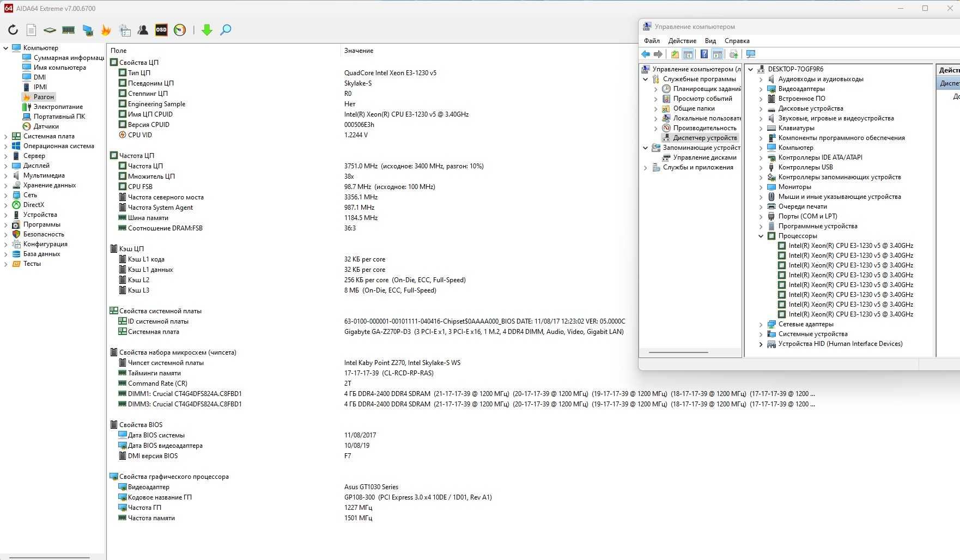The width and height of the screenshot is (960, 560).
Task: Click the Up one level folder icon
Action: point(675,54)
